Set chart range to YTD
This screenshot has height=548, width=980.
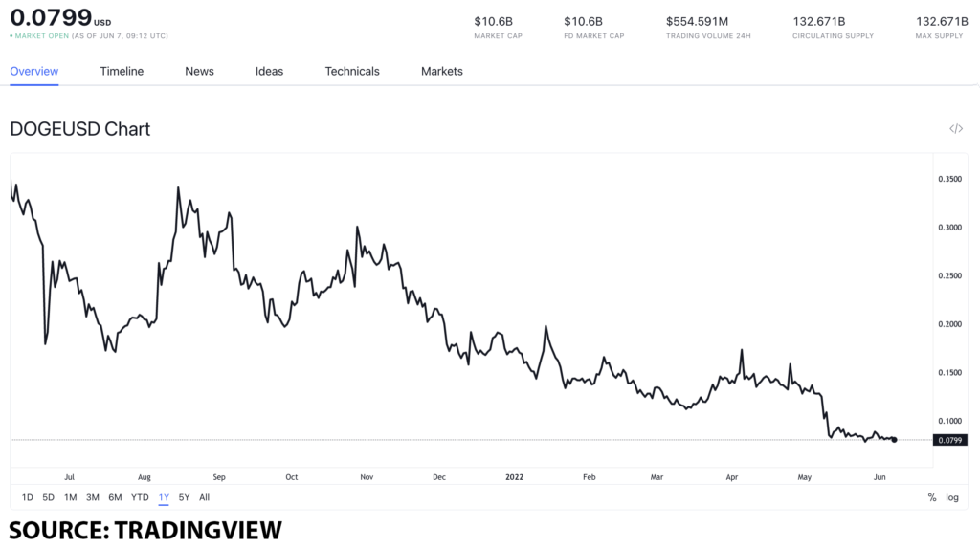click(x=140, y=497)
